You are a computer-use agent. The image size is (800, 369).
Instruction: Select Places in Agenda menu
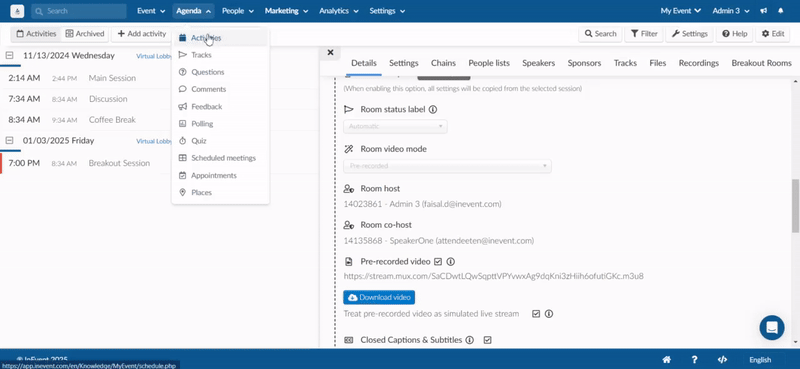pos(220,193)
